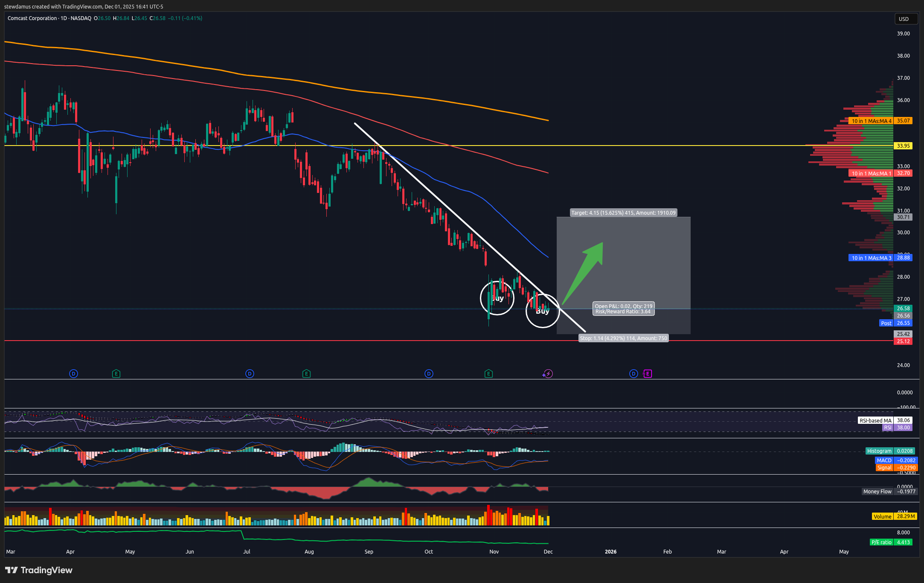Click the Post market price label 26.55
The height and width of the screenshot is (583, 924).
[903, 323]
